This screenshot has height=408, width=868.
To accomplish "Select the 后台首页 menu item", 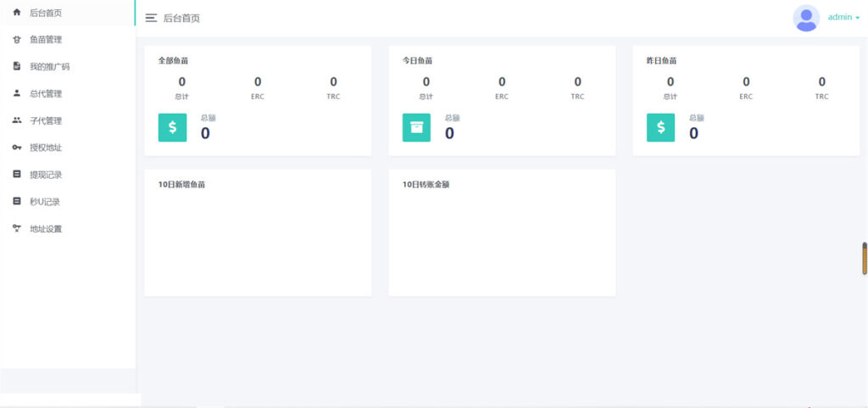I will pos(45,13).
